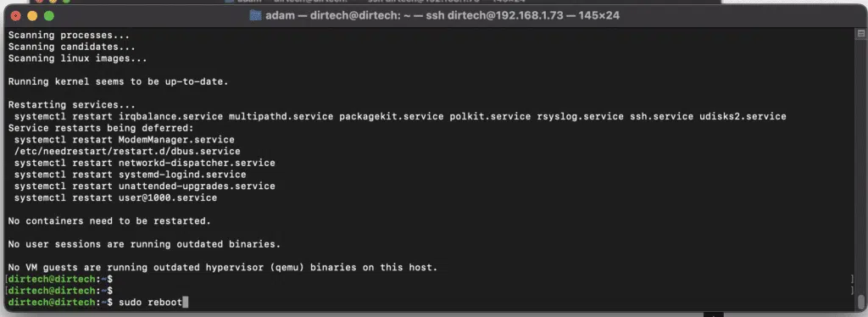Click the 'Scanning linux images...' line
The image size is (868, 317).
click(77, 58)
